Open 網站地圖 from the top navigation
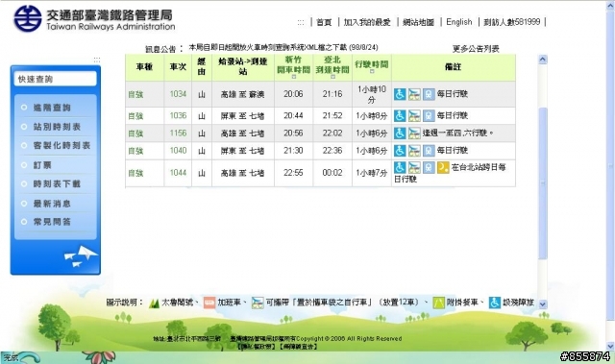Image resolution: width=615 pixels, height=364 pixels. 419,22
